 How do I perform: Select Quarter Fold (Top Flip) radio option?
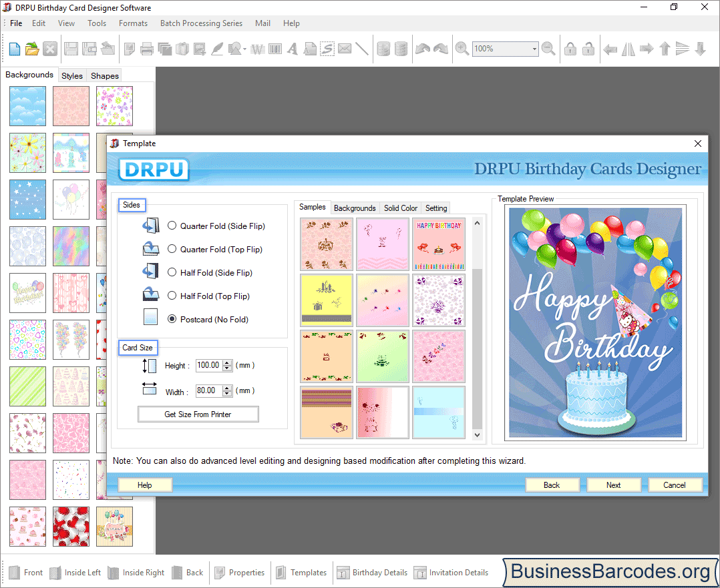(x=172, y=249)
